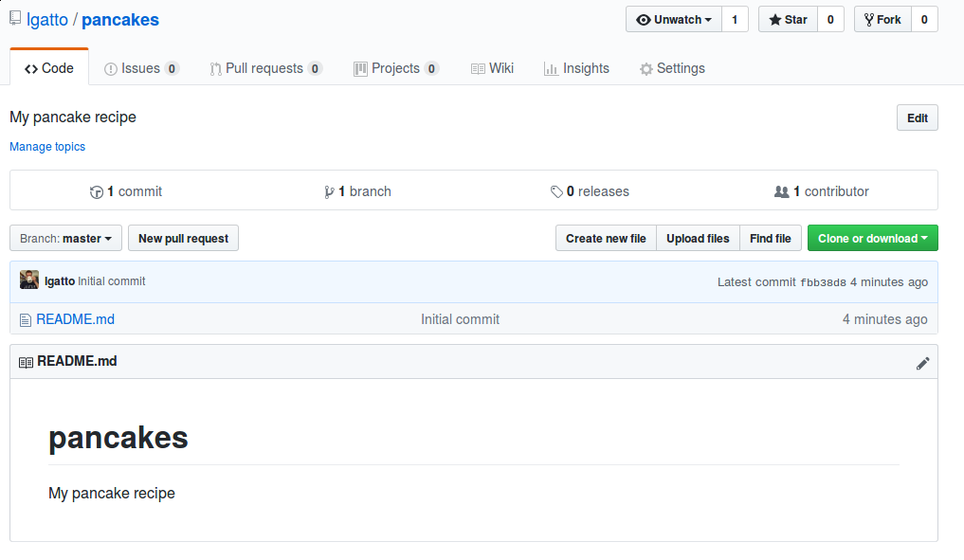The width and height of the screenshot is (964, 560).
Task: Click the lgatto avatar thumbnail
Action: [x=28, y=280]
